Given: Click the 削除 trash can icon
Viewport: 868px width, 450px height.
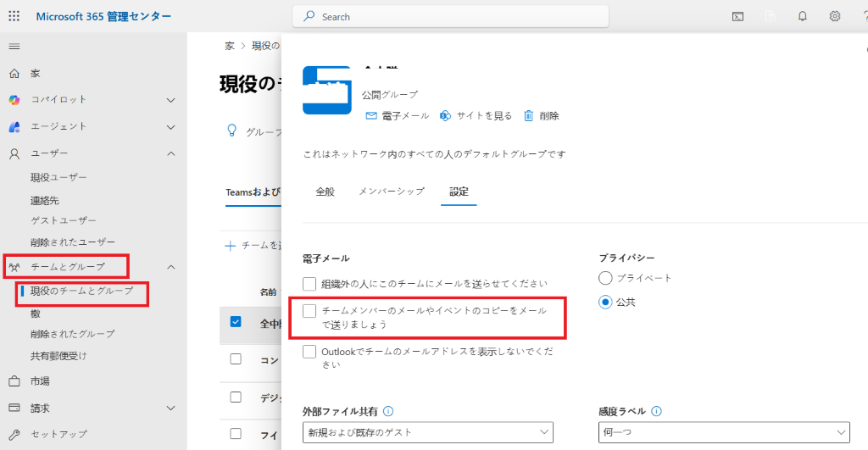Looking at the screenshot, I should [529, 116].
